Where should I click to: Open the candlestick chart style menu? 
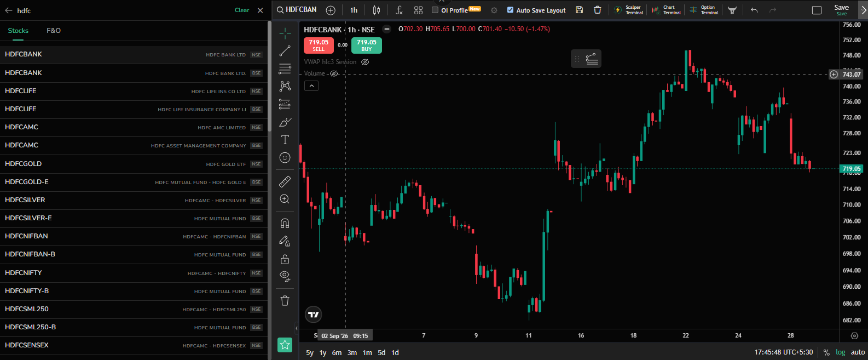point(376,10)
